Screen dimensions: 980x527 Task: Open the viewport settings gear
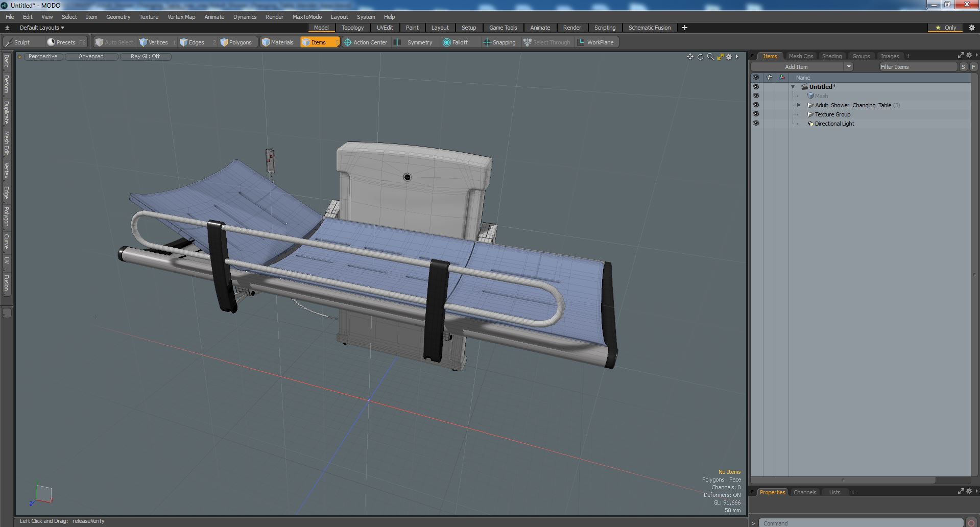tap(729, 57)
